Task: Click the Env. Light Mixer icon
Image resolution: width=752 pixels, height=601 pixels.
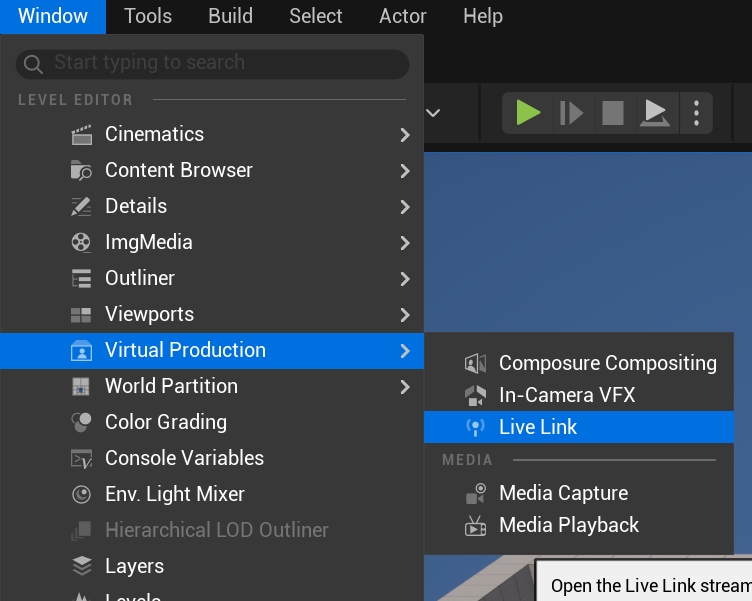Action: (x=81, y=494)
